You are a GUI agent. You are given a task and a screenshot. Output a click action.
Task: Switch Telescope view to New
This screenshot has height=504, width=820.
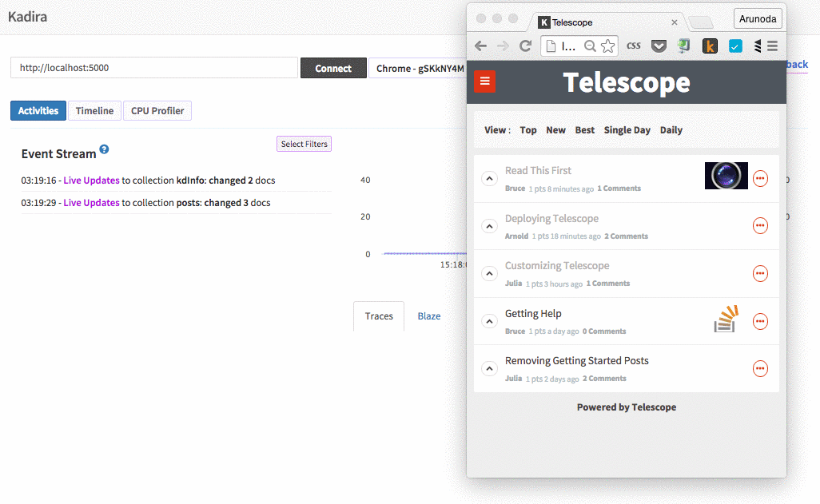556,130
